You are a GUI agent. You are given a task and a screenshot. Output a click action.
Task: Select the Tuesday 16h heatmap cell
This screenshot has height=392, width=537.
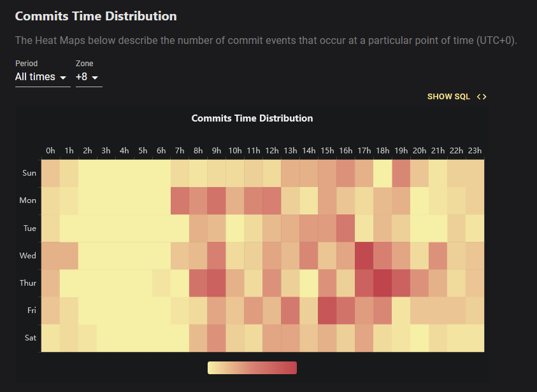coord(345,228)
